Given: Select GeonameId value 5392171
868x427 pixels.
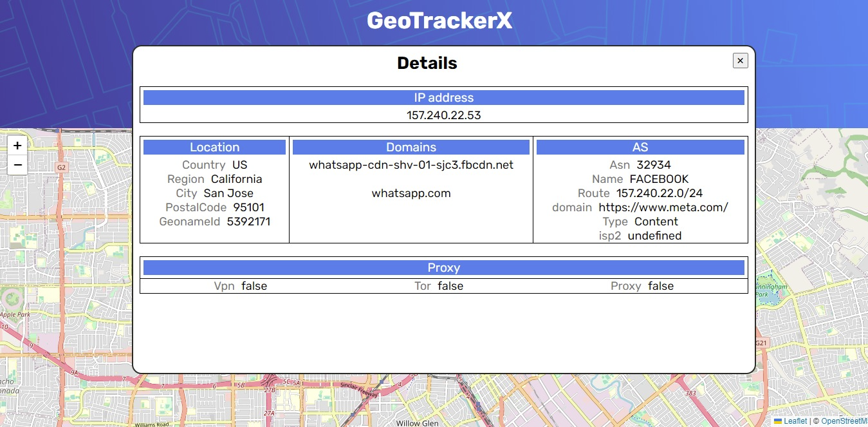Looking at the screenshot, I should coord(248,222).
